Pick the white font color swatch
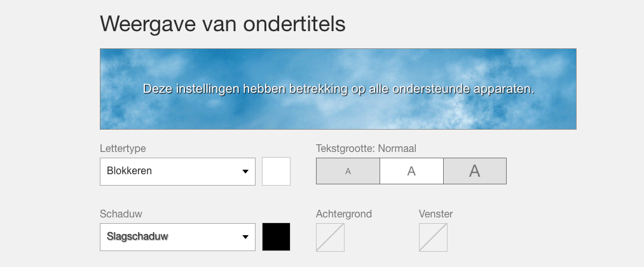 [x=276, y=172]
